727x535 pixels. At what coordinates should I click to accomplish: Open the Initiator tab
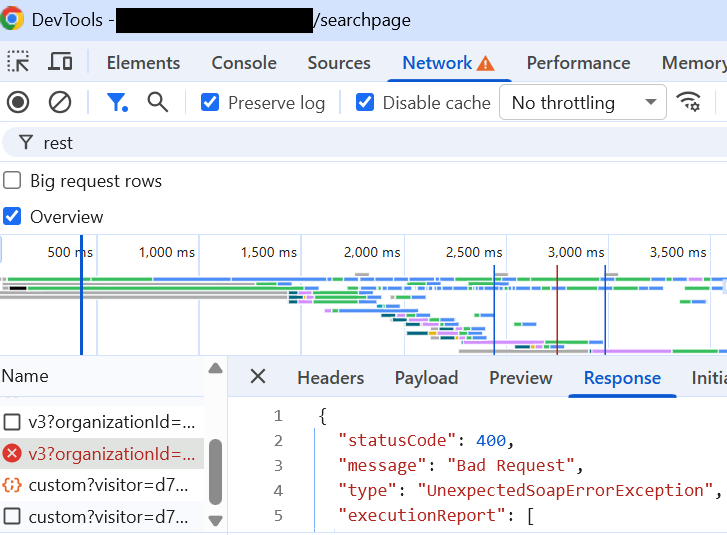click(709, 378)
